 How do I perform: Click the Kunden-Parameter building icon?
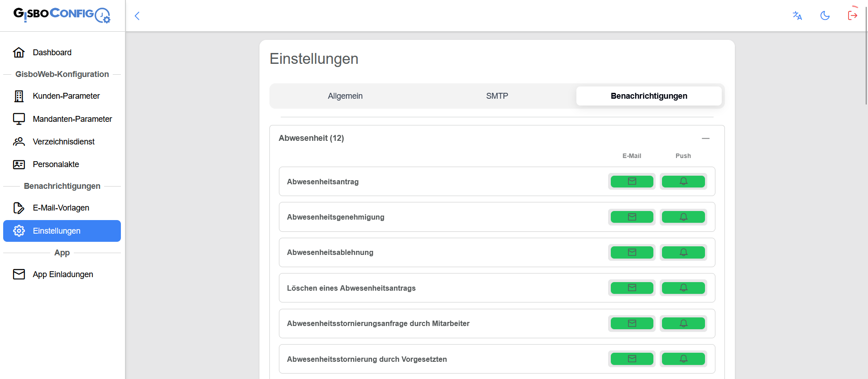[19, 96]
